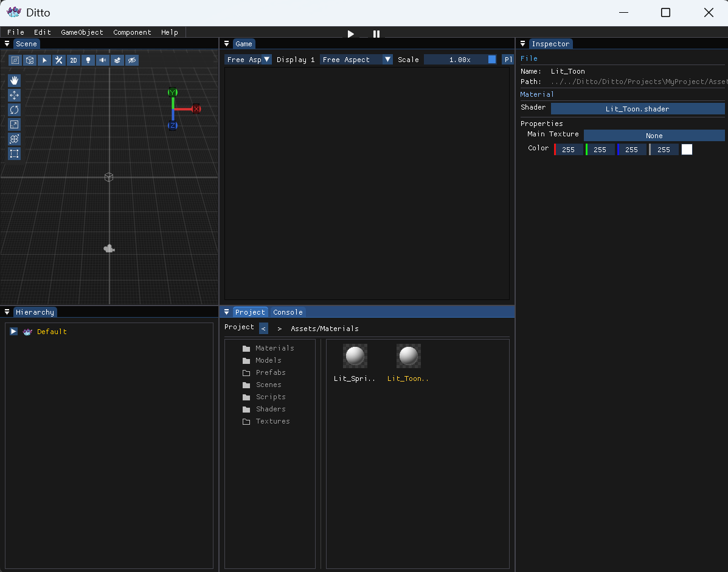This screenshot has height=572, width=728.
Task: Open the Inspector panel options triangle
Action: [x=523, y=44]
